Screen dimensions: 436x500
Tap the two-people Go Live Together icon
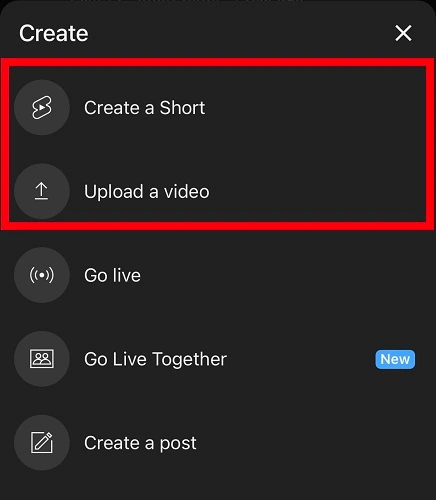click(42, 359)
